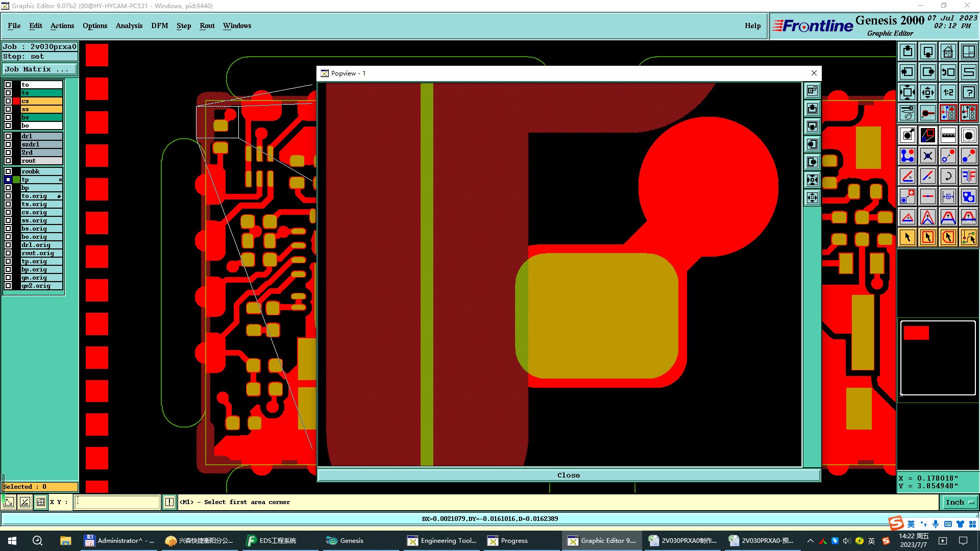980x551 pixels.
Task: Open the Job Matrix ... selector
Action: [x=40, y=69]
